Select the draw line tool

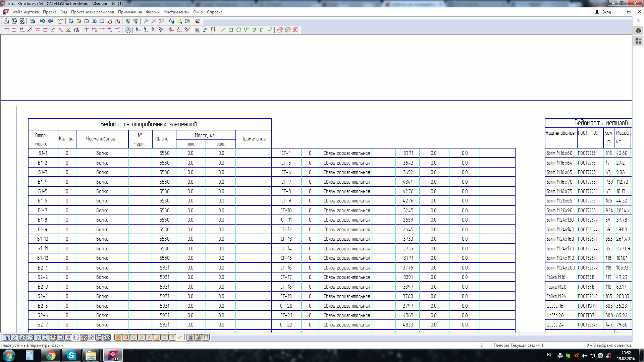pyautogui.click(x=223, y=30)
